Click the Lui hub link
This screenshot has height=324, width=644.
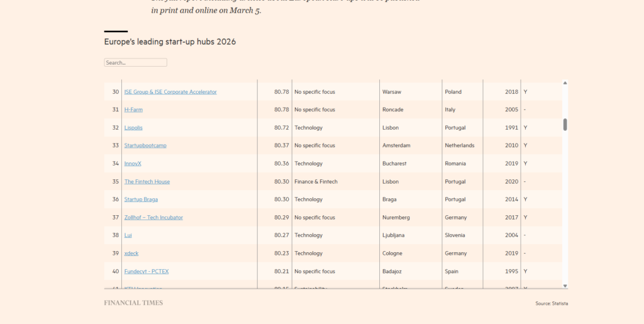[128, 235]
